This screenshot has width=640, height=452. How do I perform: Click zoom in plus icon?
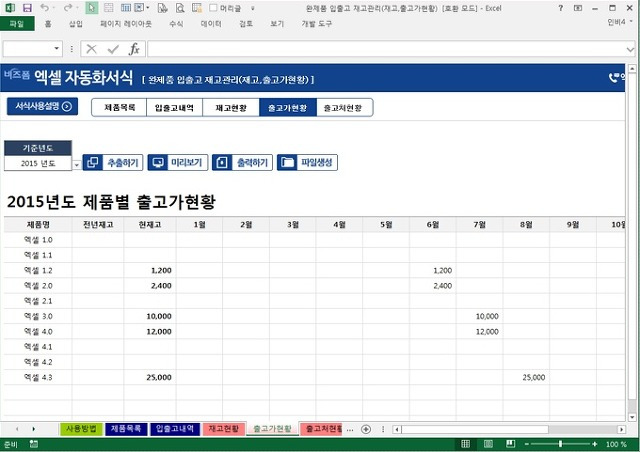click(594, 444)
